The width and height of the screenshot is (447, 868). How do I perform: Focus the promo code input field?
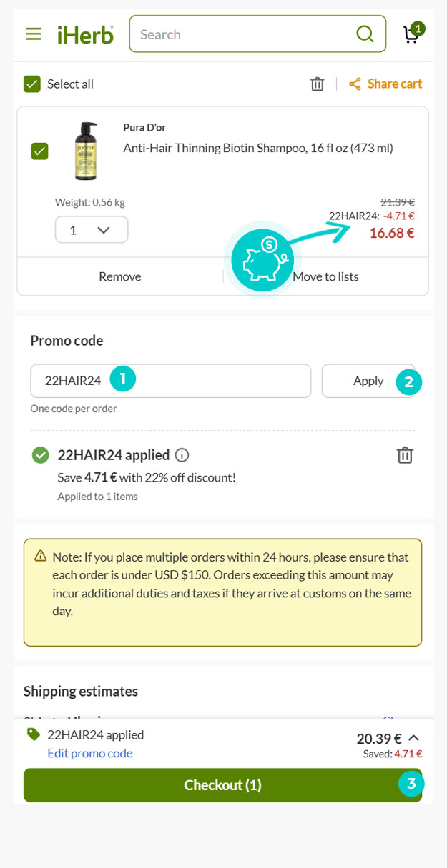click(x=171, y=381)
